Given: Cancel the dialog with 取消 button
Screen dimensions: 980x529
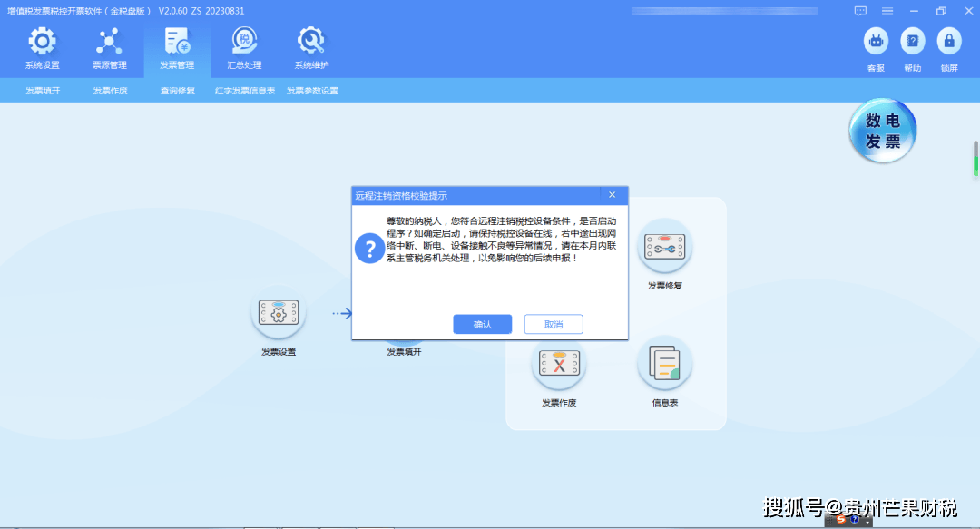Looking at the screenshot, I should point(554,324).
